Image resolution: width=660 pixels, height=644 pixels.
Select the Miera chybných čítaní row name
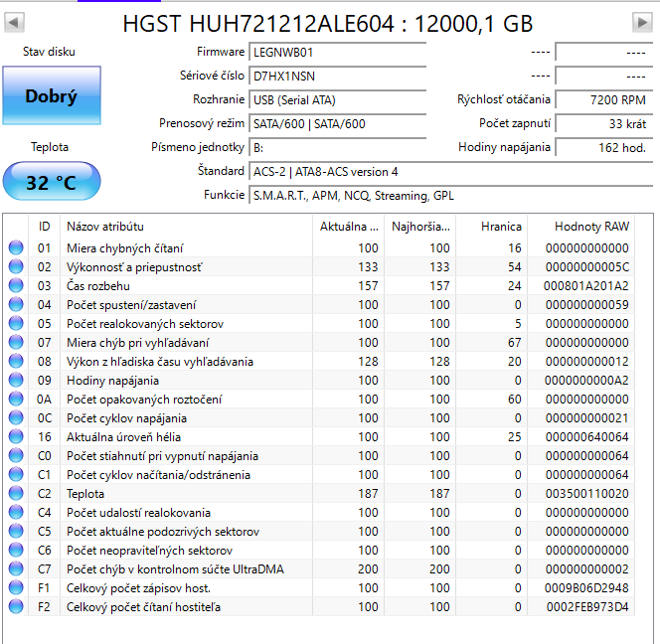click(125, 248)
